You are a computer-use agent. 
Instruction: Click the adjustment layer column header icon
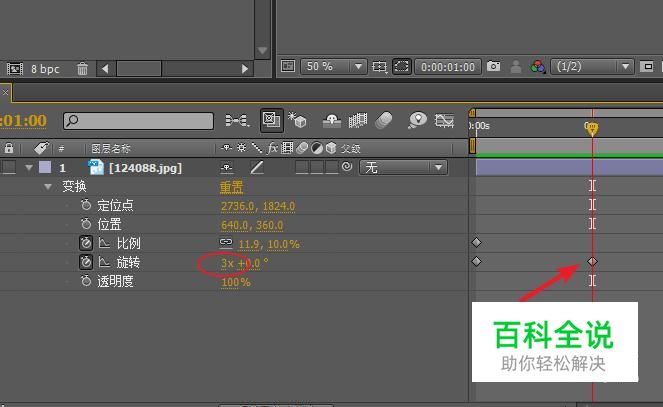tap(317, 148)
